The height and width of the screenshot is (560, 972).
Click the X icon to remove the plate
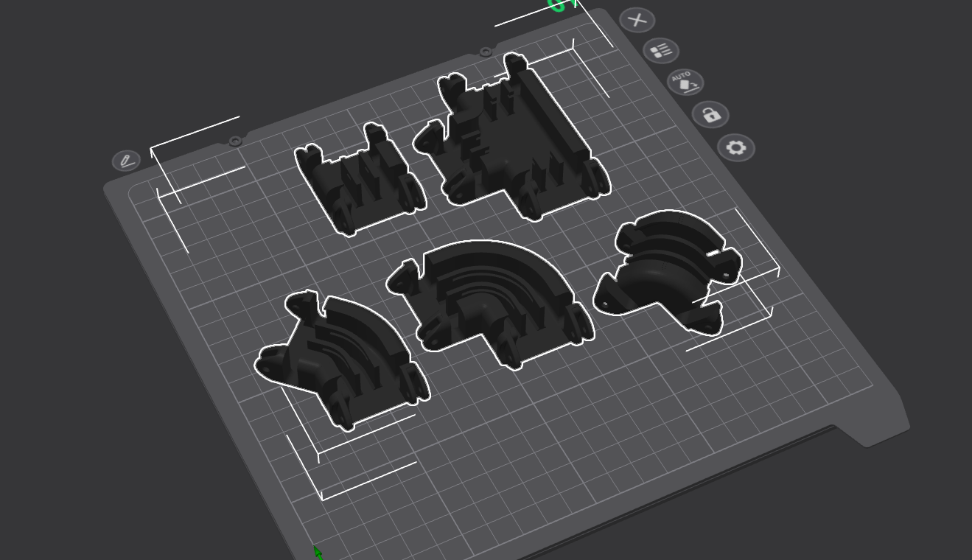coord(637,21)
